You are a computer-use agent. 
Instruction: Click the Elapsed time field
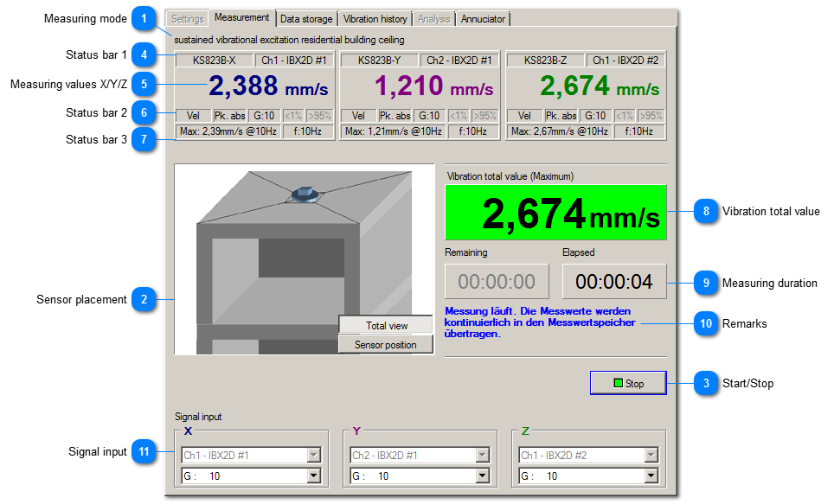tap(614, 282)
